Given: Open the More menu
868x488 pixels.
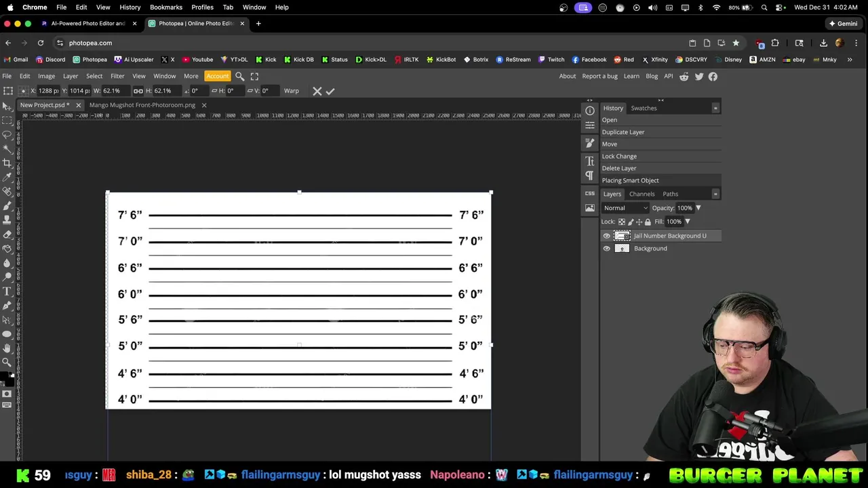Looking at the screenshot, I should pos(191,77).
